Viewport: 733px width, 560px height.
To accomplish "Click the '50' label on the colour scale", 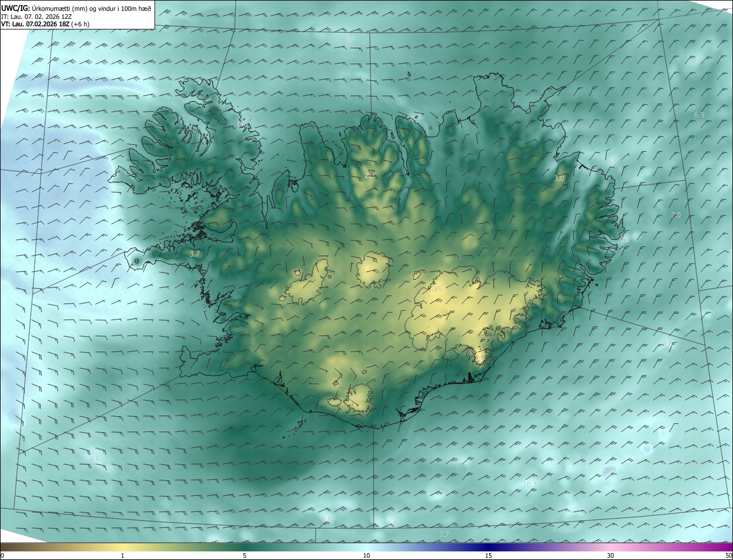I will pyautogui.click(x=728, y=555).
